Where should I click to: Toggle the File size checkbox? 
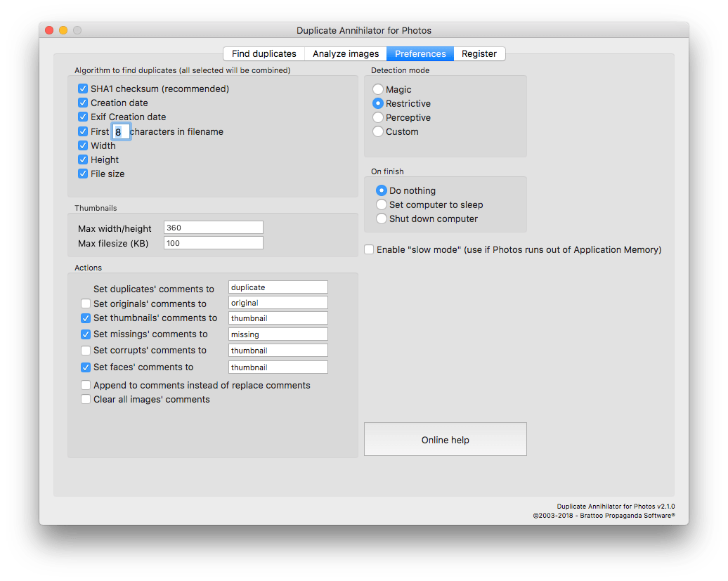point(83,174)
